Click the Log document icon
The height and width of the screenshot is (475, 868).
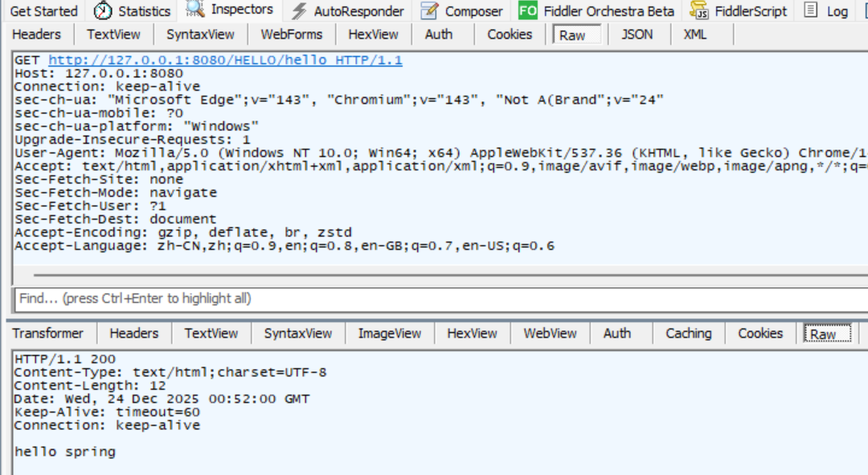tap(810, 10)
